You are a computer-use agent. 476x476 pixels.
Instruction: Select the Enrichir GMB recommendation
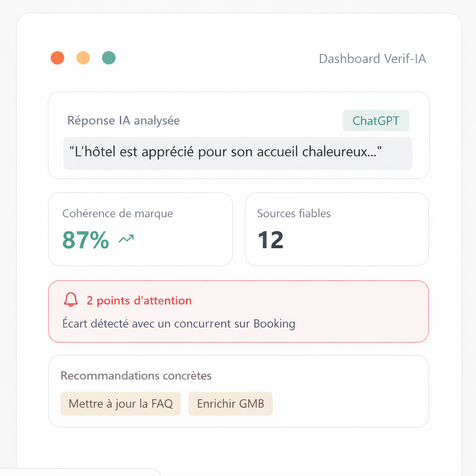[x=230, y=403]
